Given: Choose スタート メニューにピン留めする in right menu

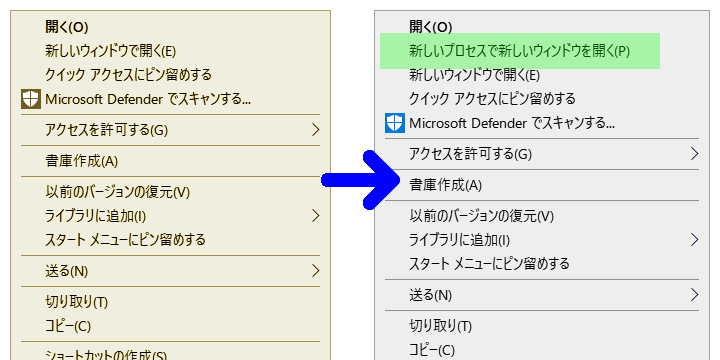Looking at the screenshot, I should 489,263.
